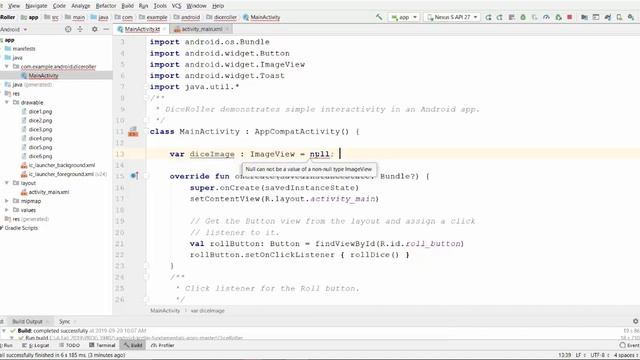Viewport: 640px width, 360px height.
Task: Open the app run configuration dropdown
Action: pos(404,17)
